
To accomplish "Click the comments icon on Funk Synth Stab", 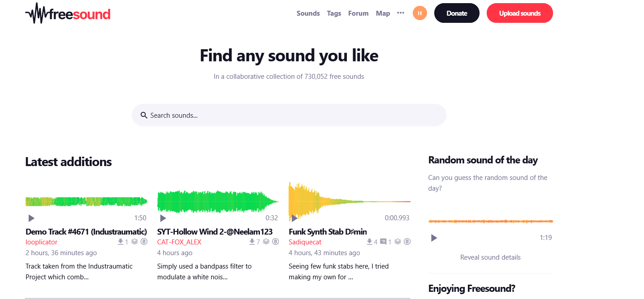I will pos(383,242).
